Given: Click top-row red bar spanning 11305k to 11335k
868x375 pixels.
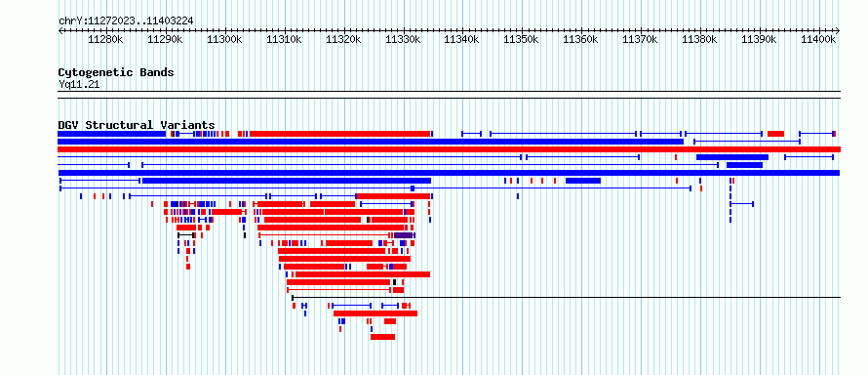Looking at the screenshot, I should [340, 134].
